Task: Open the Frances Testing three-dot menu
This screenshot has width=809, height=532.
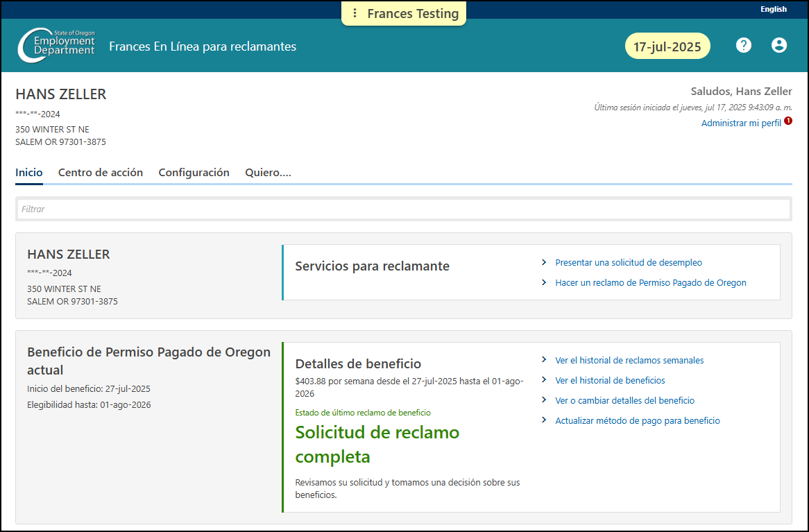Action: [355, 13]
